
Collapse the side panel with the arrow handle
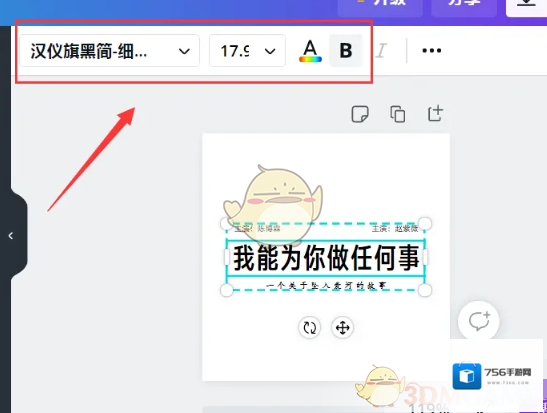(11, 236)
